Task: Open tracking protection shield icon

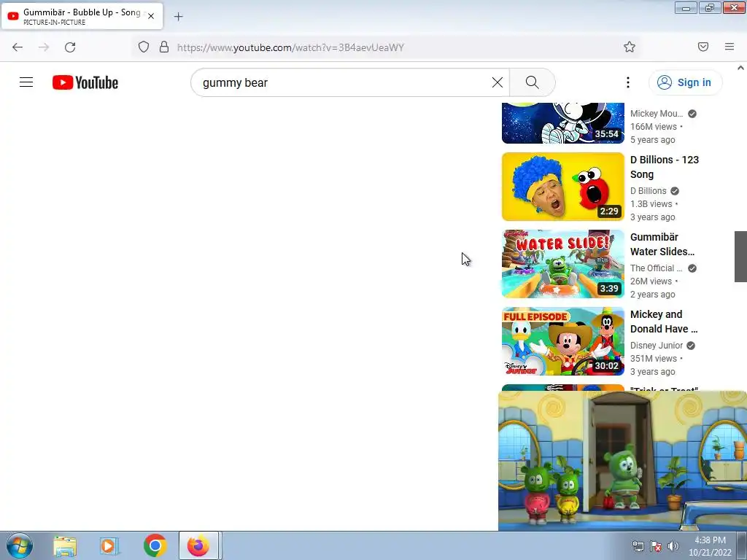Action: (144, 47)
